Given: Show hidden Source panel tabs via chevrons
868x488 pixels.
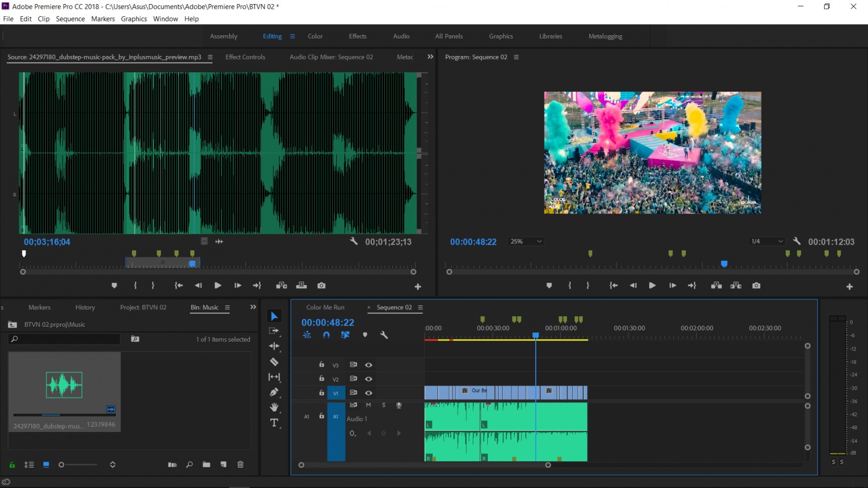Looking at the screenshot, I should (x=430, y=57).
